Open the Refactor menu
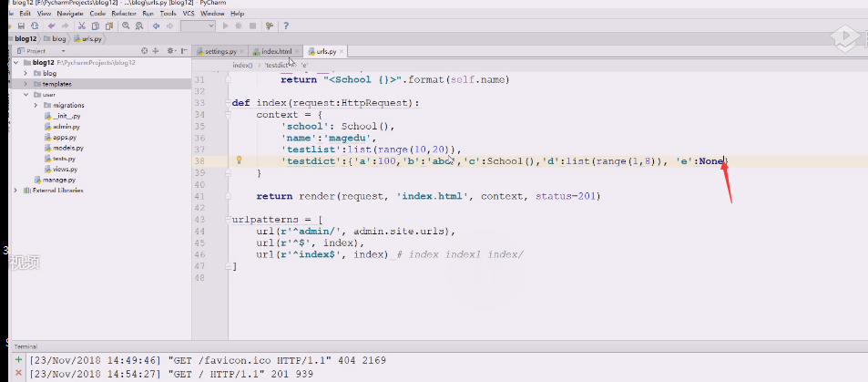868x382 pixels. click(124, 13)
